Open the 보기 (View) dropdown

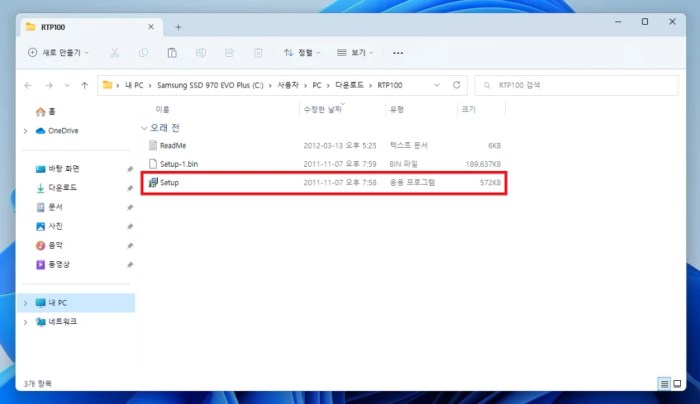355,53
